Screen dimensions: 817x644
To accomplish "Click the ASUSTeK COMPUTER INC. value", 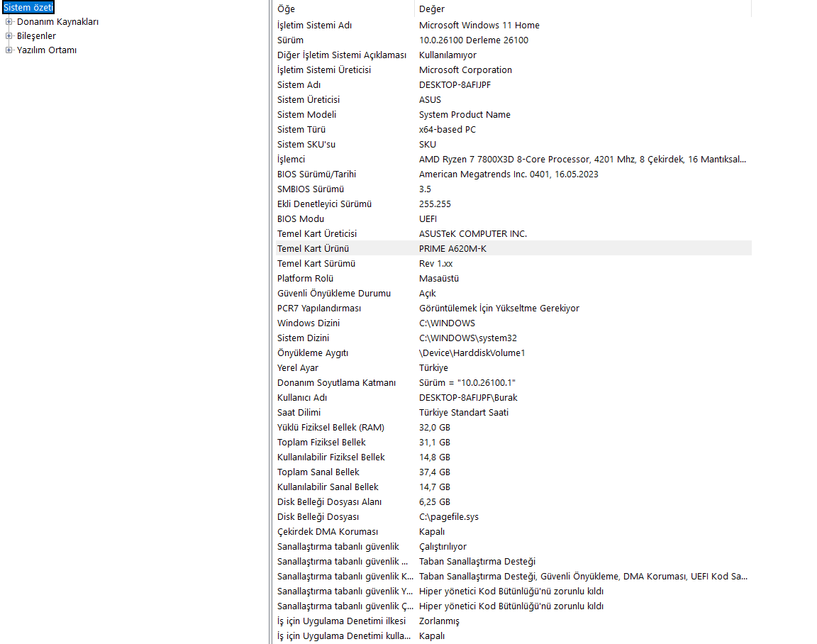I will point(472,234).
